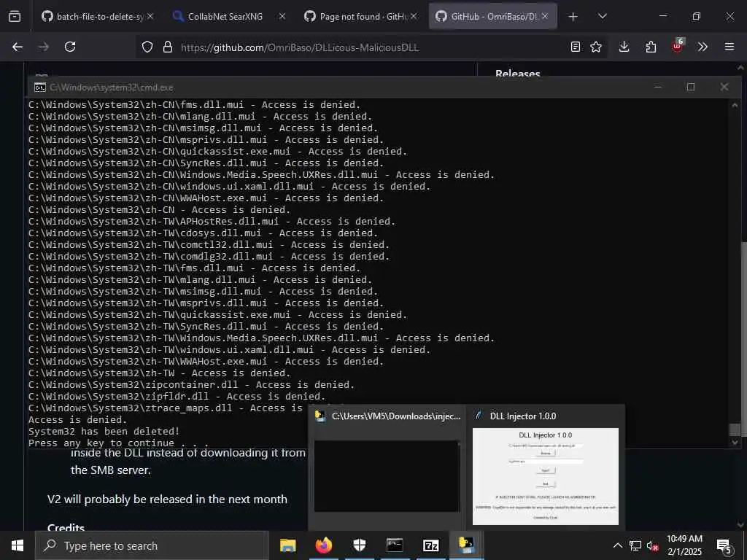Screen dimensions: 747x560
Task: Click the Python injector taskbar icon
Action: coord(466,545)
